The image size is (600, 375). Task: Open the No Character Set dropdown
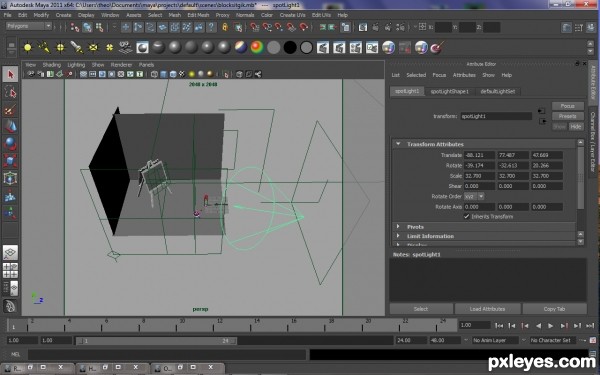553,340
